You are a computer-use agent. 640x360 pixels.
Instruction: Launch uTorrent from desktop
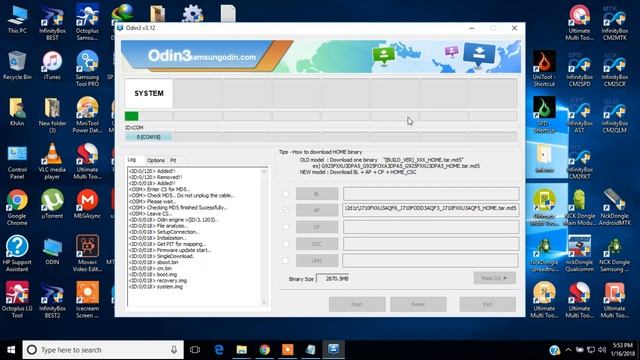point(52,204)
